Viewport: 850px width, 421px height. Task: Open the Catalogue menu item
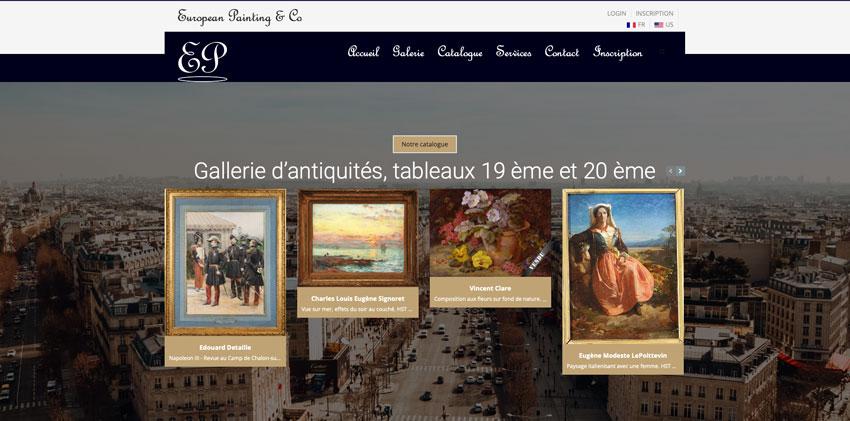460,53
